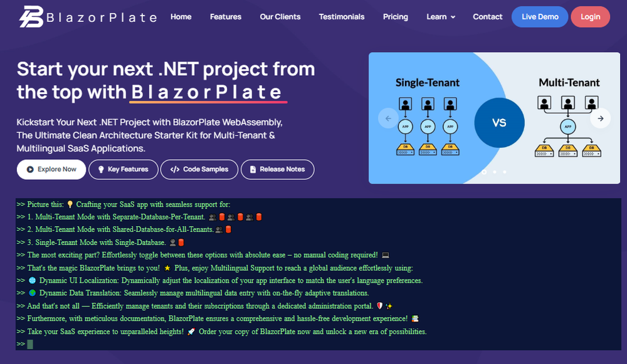View the Release Notes button
Screen dimensions: 627x364
[278, 169]
